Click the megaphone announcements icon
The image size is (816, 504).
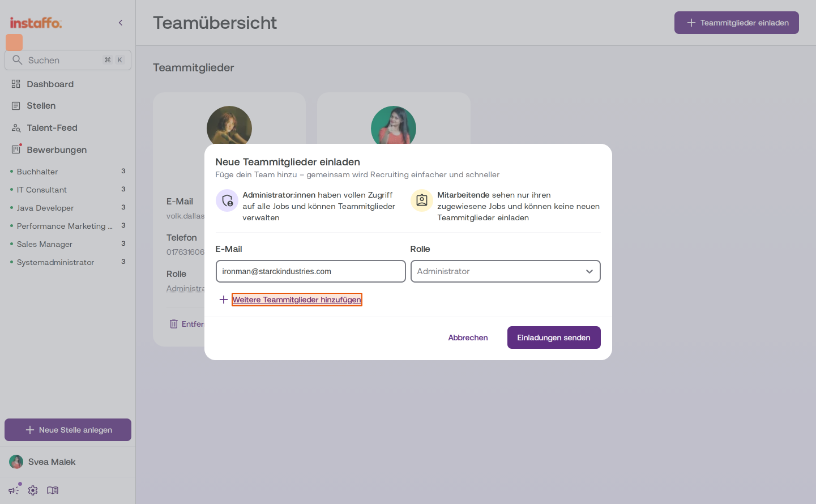[14, 490]
